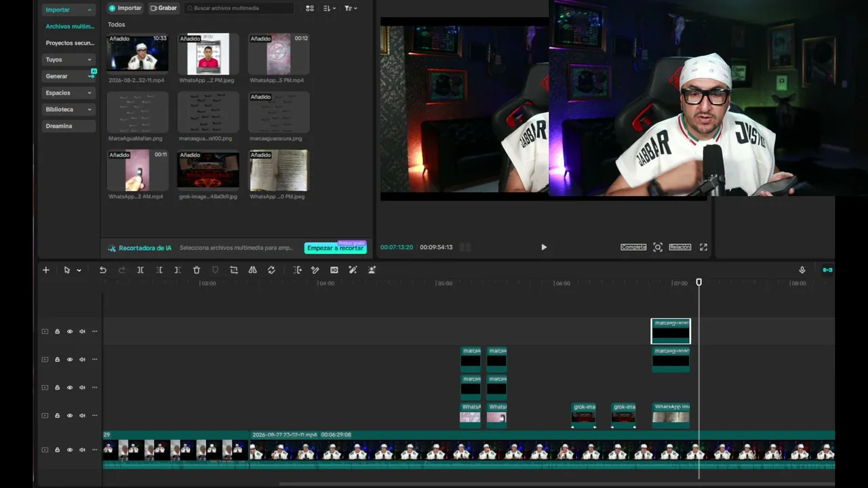Screen dimensions: 868x488
Task: Click the timeline playhead handle
Action: pos(699,282)
